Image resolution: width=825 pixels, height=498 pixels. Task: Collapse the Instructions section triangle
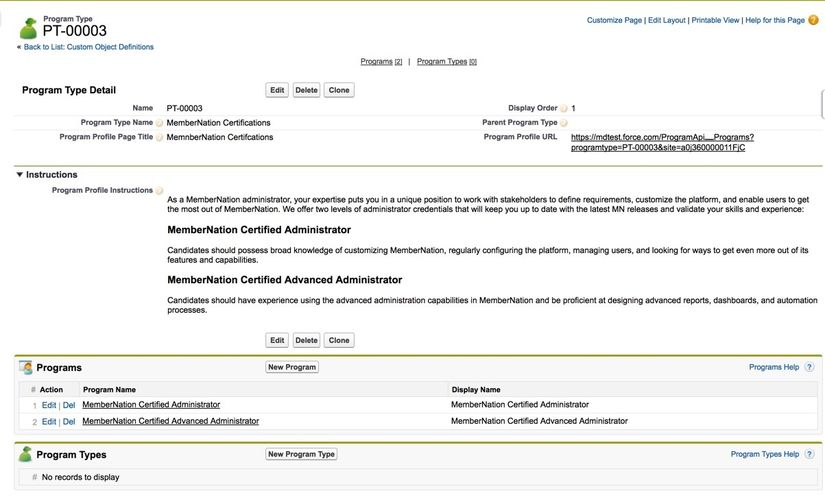(19, 175)
